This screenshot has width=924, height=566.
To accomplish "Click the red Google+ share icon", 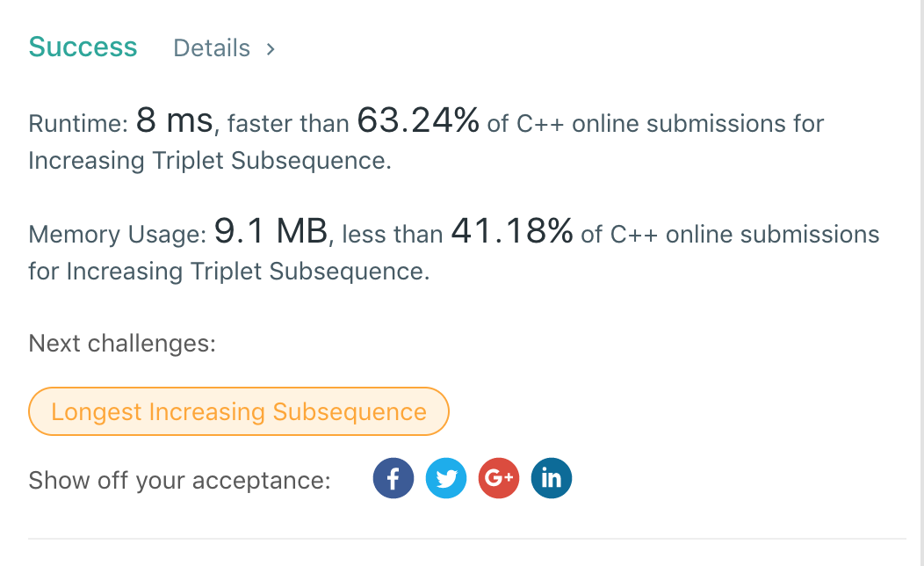I will [499, 479].
